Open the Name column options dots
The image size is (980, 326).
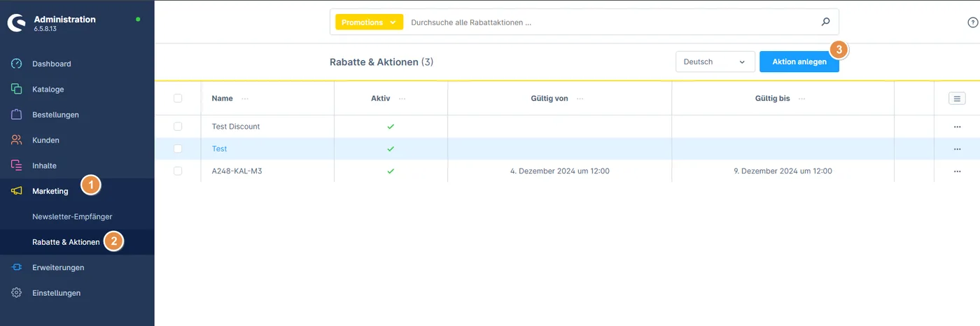pyautogui.click(x=244, y=99)
